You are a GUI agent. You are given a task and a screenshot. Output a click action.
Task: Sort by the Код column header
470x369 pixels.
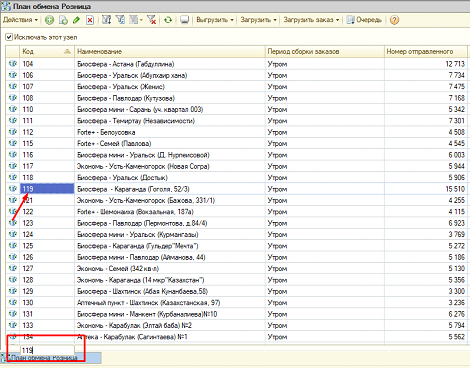pyautogui.click(x=47, y=52)
